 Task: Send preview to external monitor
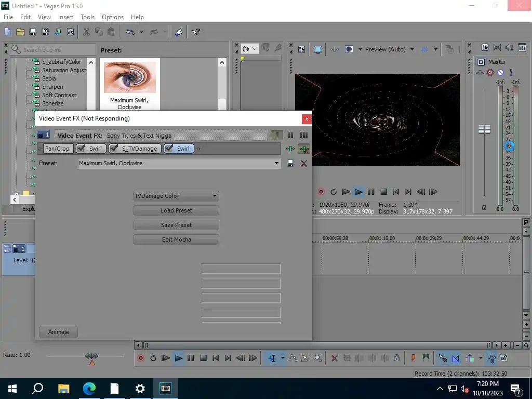pyautogui.click(x=318, y=49)
